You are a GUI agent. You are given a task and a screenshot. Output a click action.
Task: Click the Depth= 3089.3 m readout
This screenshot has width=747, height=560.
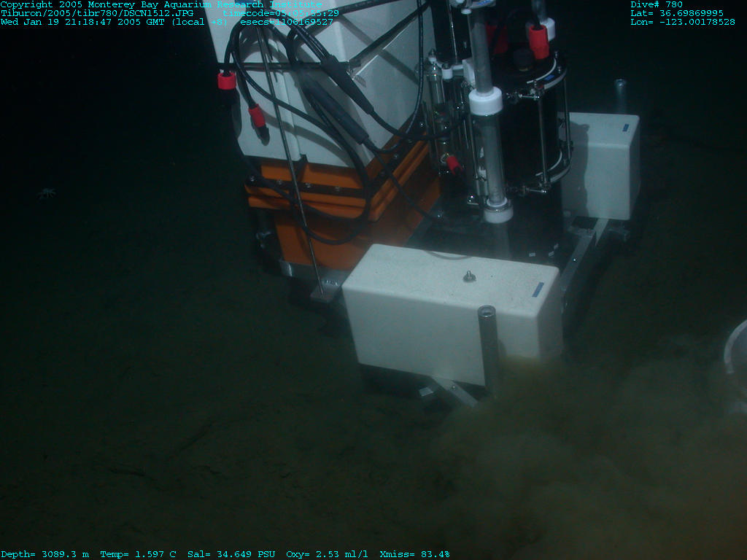(45, 554)
